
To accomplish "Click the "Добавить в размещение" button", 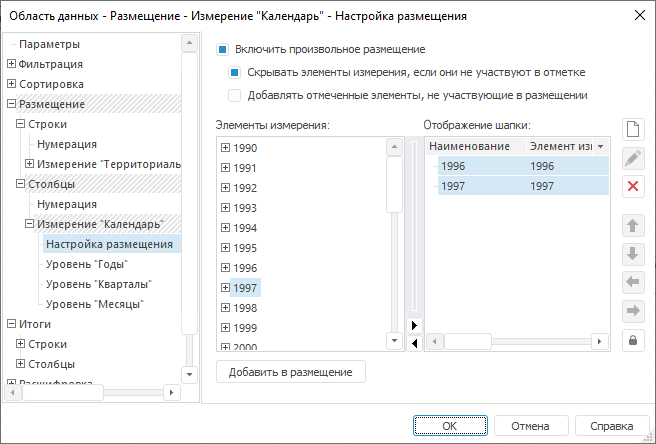I will (291, 372).
